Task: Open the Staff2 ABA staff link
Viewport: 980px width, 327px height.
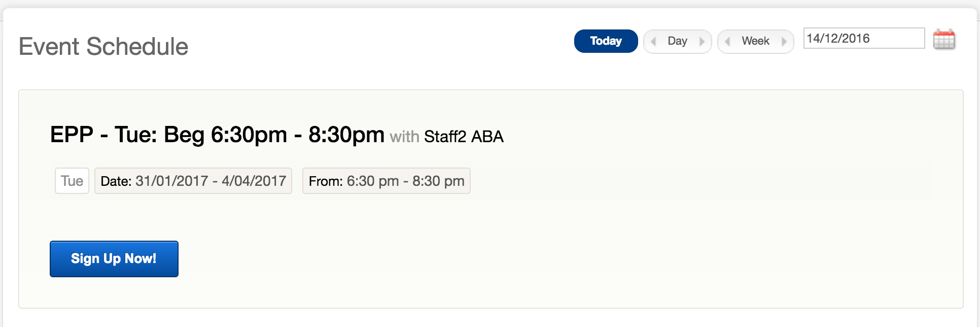Action: coord(464,137)
